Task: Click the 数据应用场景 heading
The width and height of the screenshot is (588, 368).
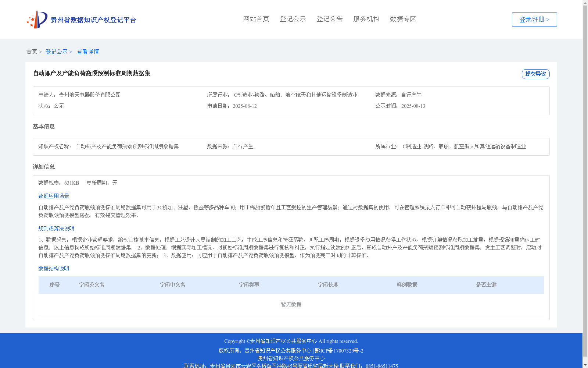Action: point(54,196)
